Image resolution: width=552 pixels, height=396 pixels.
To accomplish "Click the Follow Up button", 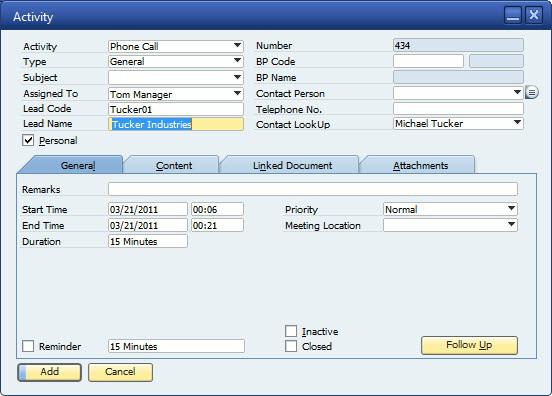I will pyautogui.click(x=469, y=345).
